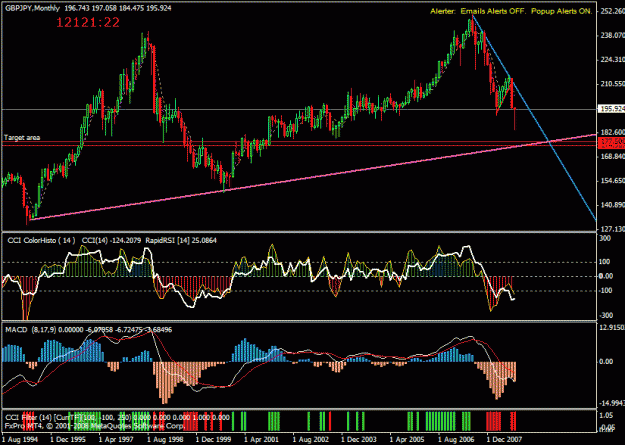The image size is (625, 445).
Task: Click the '1 Apr 2001' date label
Action: tap(262, 439)
